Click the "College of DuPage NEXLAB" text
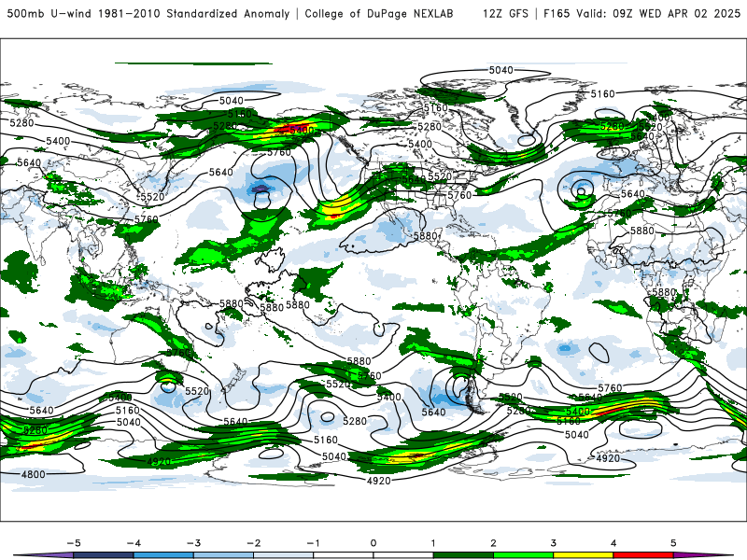Image resolution: width=747 pixels, height=560 pixels. pos(379,13)
